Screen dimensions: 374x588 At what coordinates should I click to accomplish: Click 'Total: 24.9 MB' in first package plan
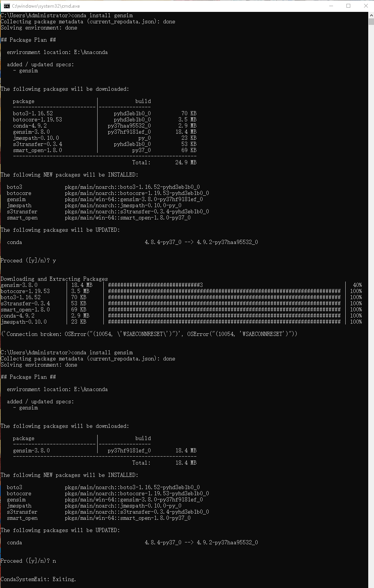[x=164, y=162]
